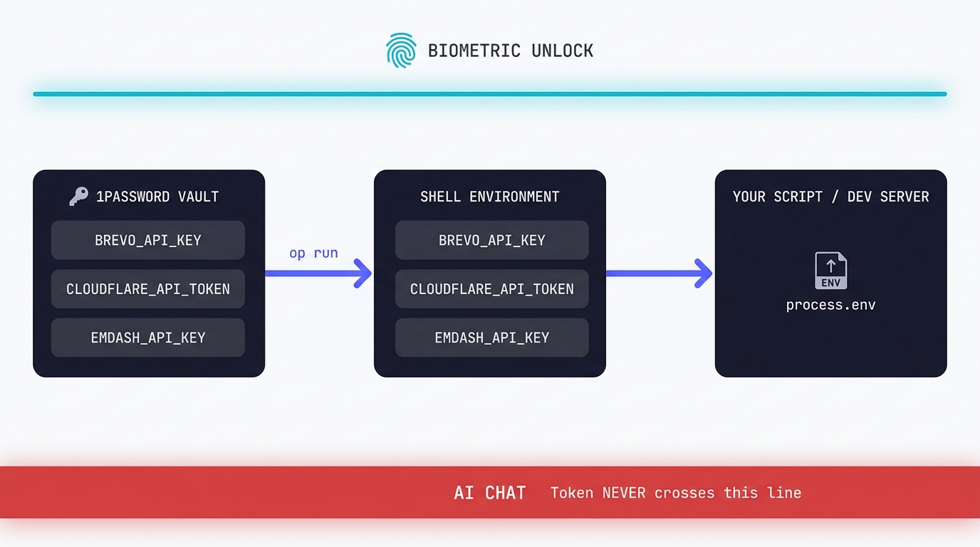Click the SHELL ENVIRONMENT title
The width and height of the screenshot is (980, 547).
490,197
